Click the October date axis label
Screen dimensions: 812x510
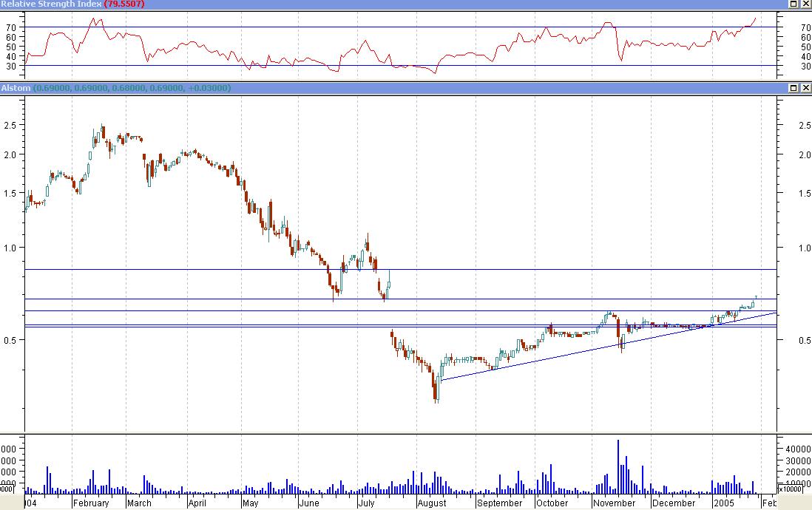click(552, 503)
